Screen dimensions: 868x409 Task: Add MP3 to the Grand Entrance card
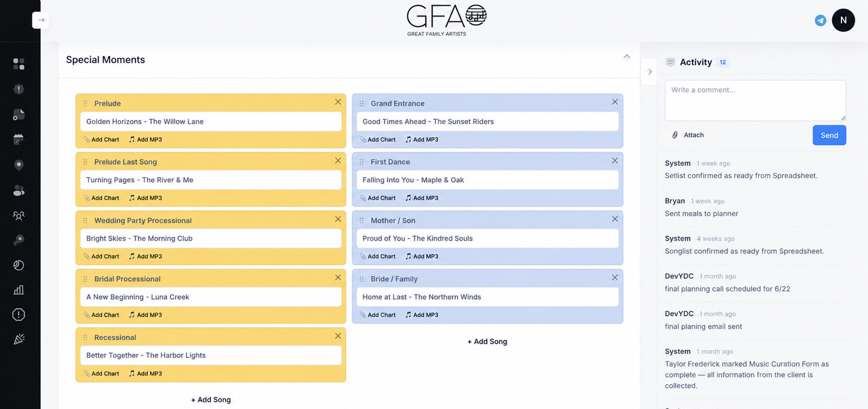click(422, 139)
